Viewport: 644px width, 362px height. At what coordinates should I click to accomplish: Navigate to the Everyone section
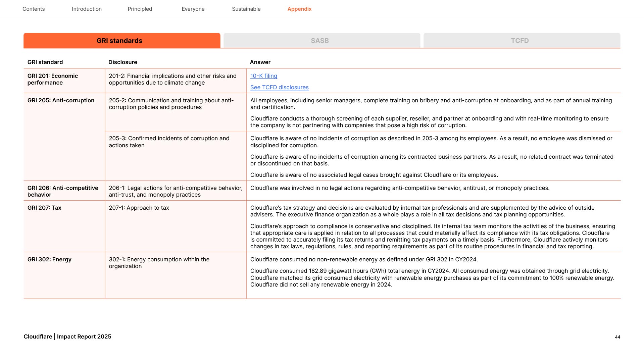[193, 9]
